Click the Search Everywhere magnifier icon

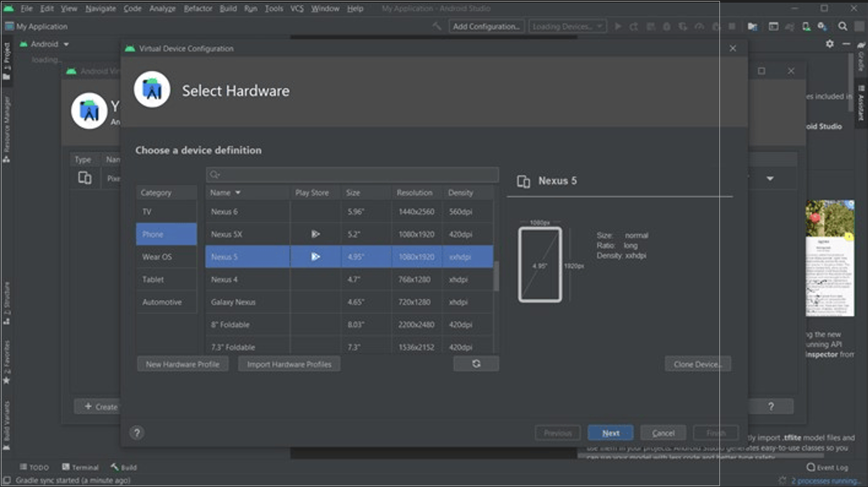click(843, 26)
